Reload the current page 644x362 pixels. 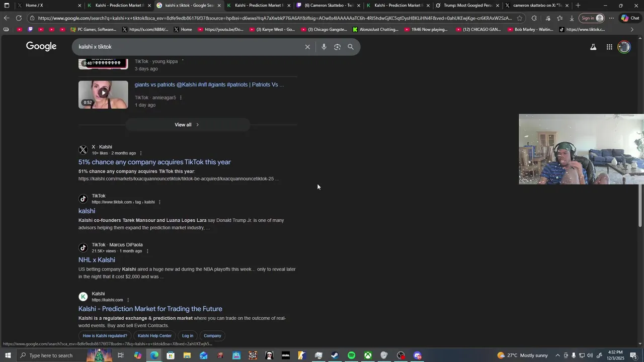tap(19, 18)
